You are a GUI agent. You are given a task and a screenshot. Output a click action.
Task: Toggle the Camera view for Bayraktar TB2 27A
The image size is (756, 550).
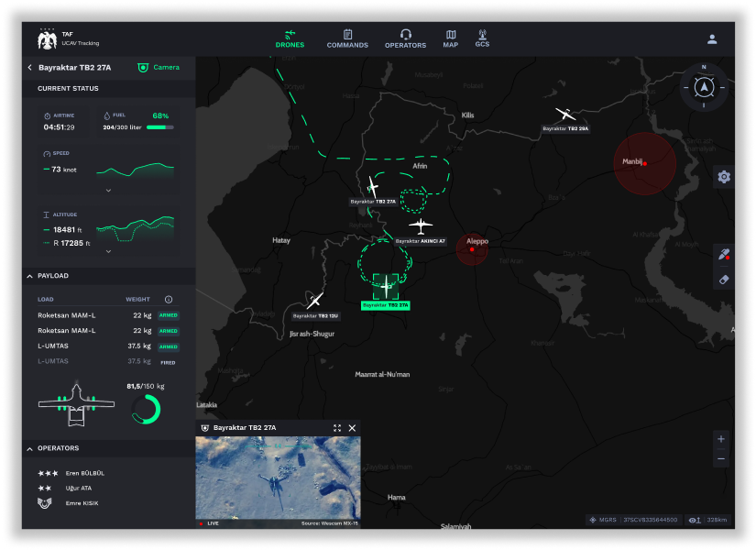click(159, 67)
